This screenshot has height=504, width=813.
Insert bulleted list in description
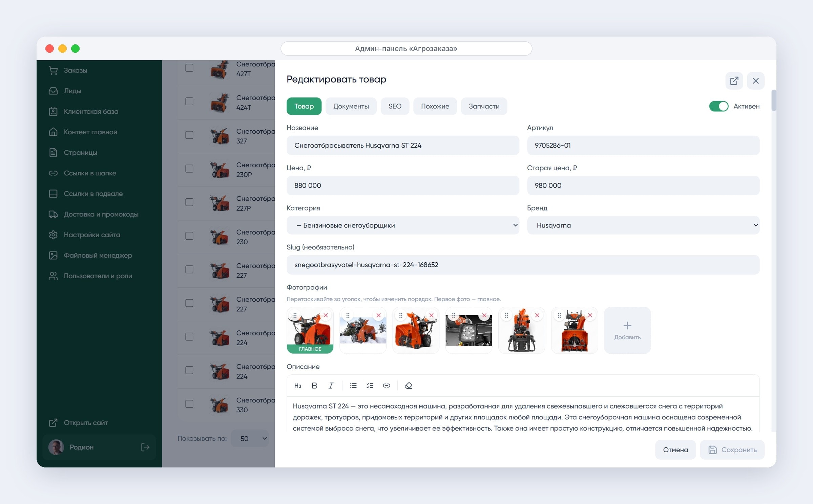[353, 386]
